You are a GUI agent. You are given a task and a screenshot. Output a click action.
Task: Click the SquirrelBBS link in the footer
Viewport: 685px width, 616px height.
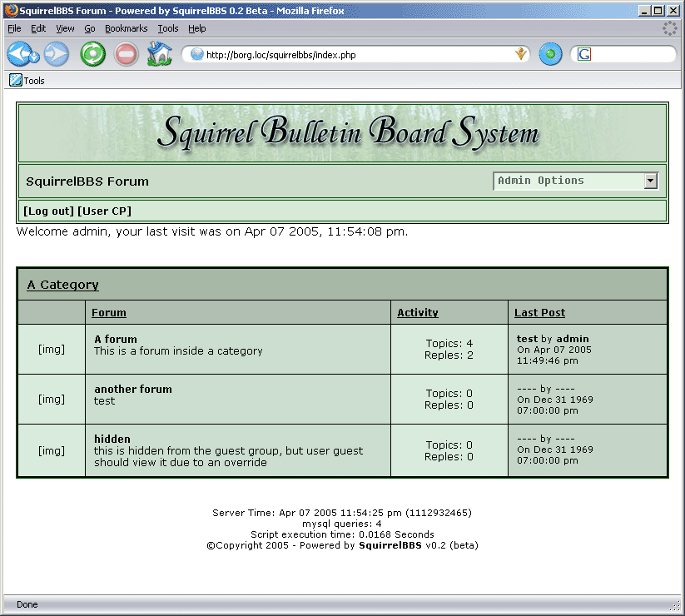coord(390,545)
